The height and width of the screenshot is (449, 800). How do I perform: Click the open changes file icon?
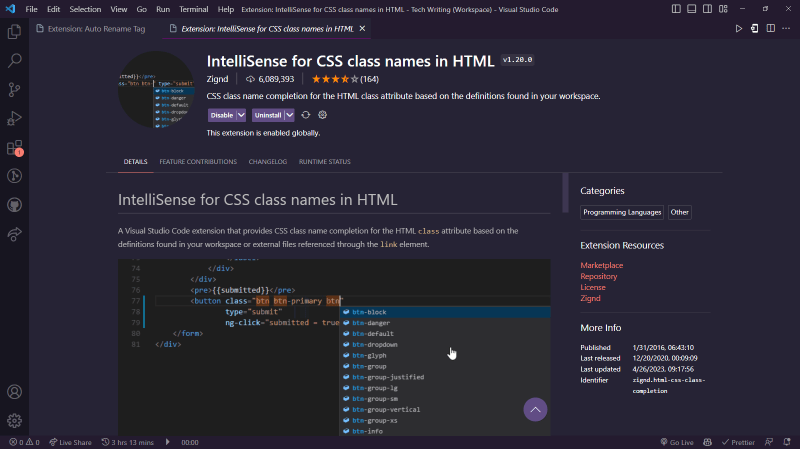(754, 29)
